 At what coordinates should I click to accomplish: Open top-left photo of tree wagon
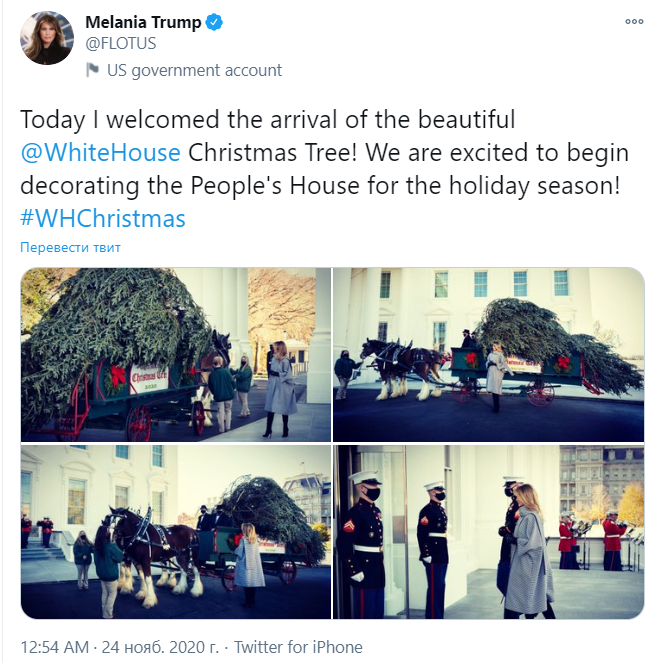pos(176,355)
